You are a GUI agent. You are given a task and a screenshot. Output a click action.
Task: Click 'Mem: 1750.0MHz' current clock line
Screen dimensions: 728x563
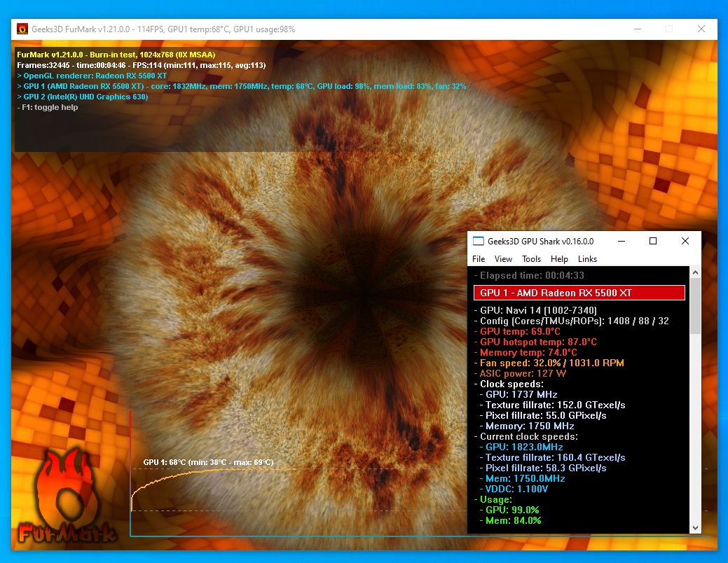point(522,478)
